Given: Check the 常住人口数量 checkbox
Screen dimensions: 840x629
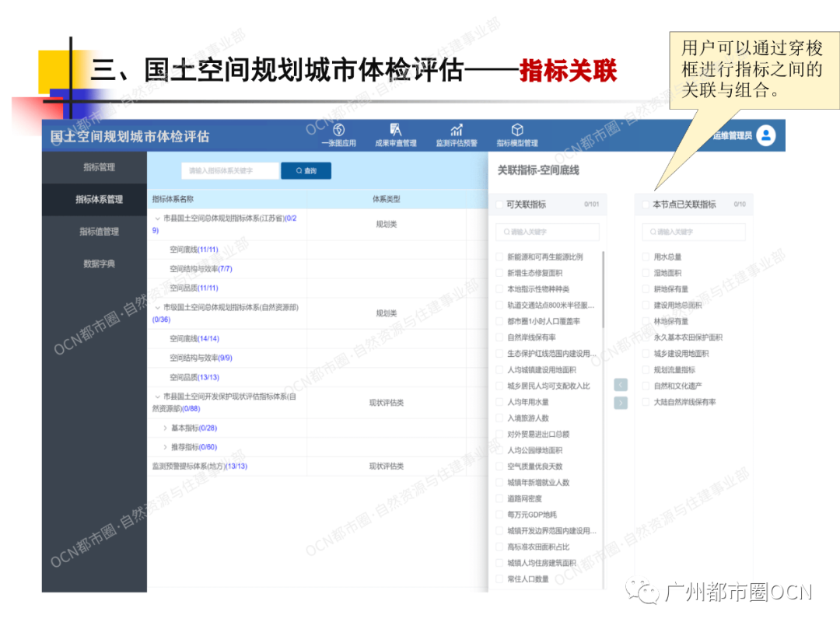Looking at the screenshot, I should coord(499,579).
